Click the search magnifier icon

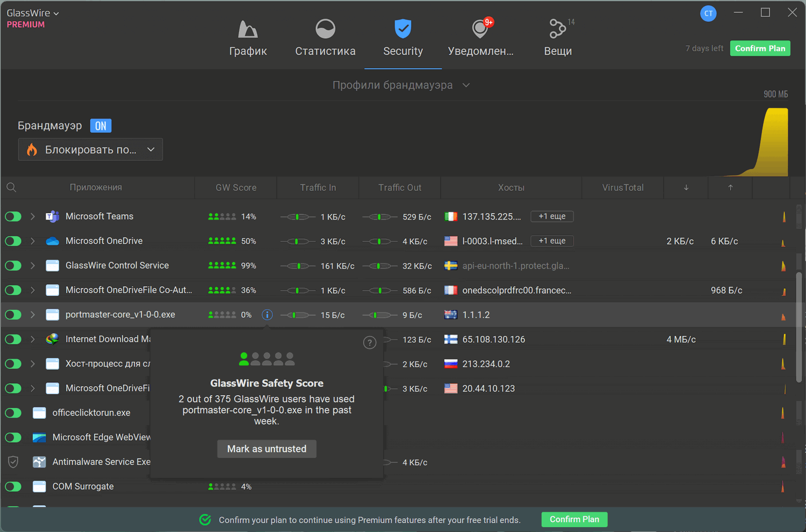[x=11, y=187]
